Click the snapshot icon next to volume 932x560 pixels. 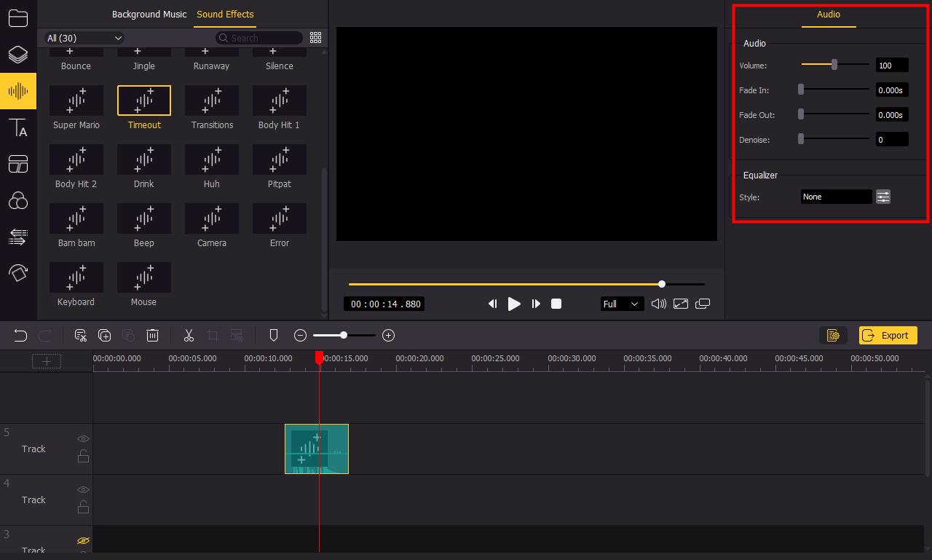tap(681, 304)
